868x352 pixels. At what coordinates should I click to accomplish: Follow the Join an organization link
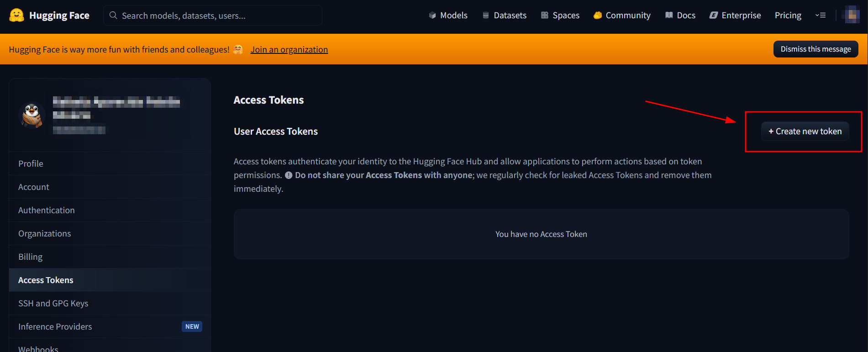tap(289, 49)
